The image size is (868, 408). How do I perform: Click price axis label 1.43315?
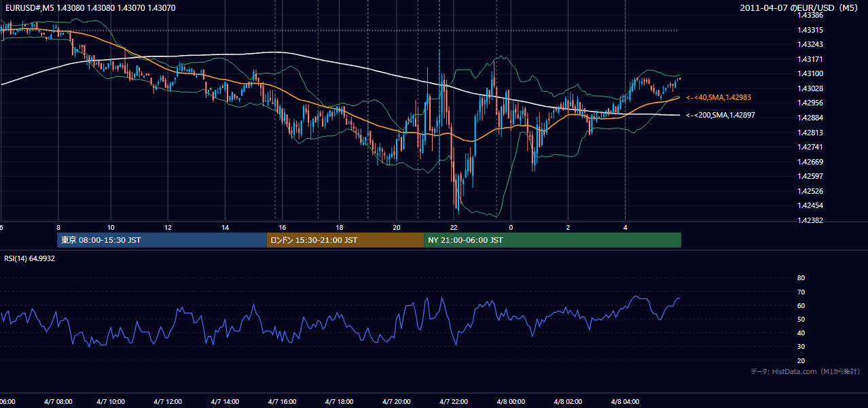(x=810, y=30)
